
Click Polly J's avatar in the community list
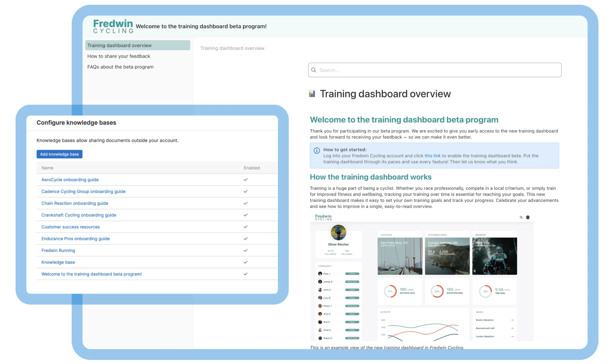(320, 274)
